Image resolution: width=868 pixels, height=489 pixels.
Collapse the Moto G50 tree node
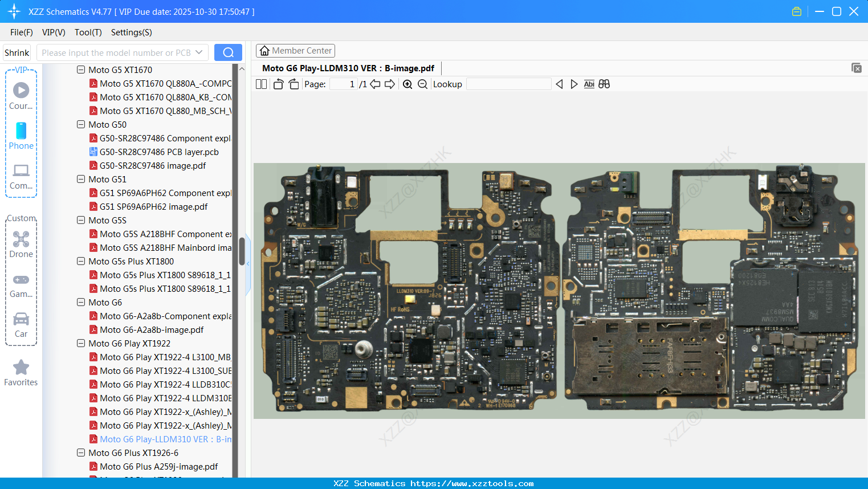pos(81,125)
